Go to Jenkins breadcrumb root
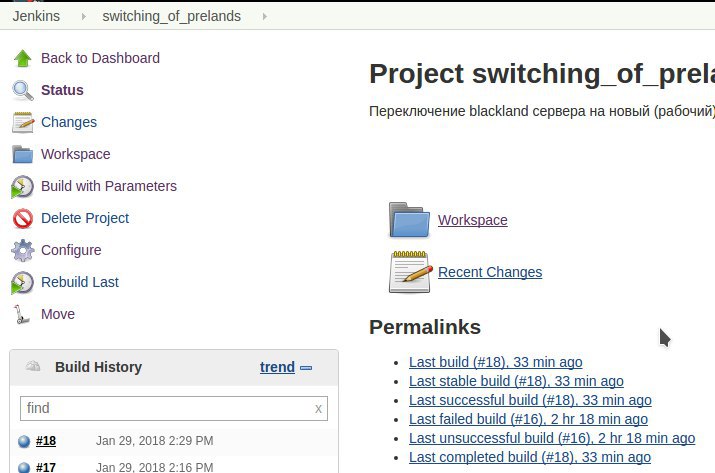This screenshot has width=715, height=473. tap(36, 16)
